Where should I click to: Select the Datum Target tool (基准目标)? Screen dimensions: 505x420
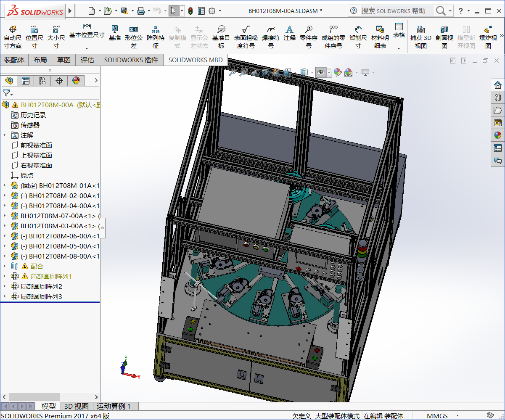click(x=221, y=37)
